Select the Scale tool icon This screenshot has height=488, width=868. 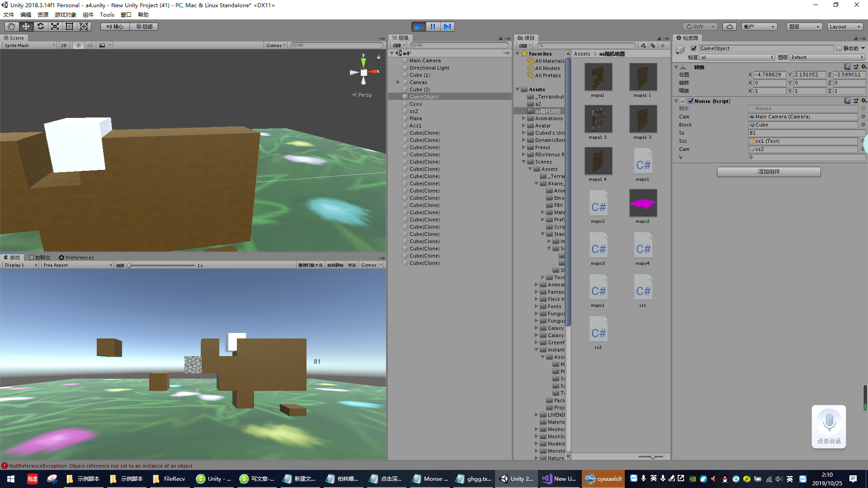[x=55, y=27]
